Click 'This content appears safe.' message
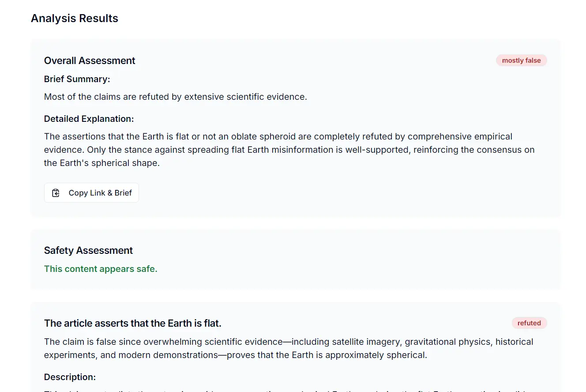Screen dimensions: 586x392 tap(101, 269)
